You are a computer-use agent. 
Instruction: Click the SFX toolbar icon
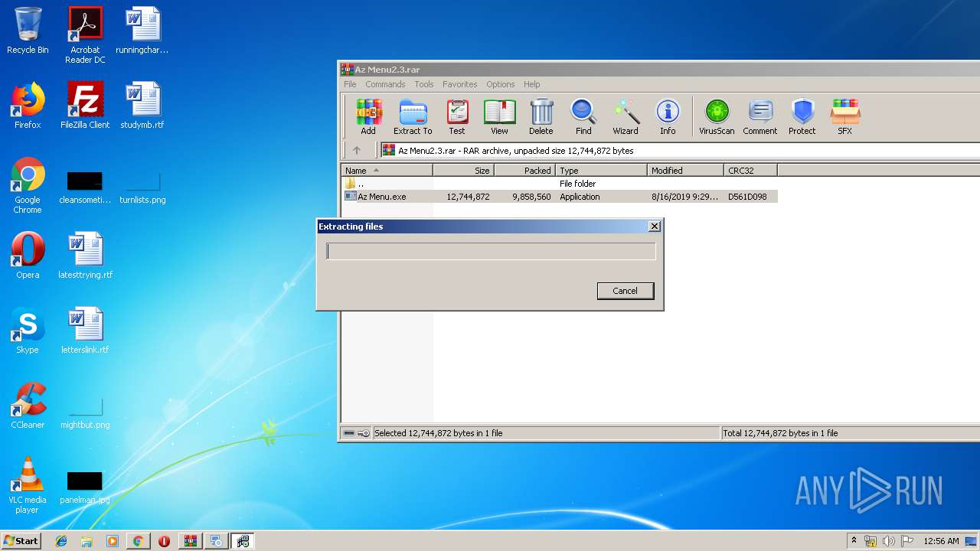pyautogui.click(x=844, y=117)
